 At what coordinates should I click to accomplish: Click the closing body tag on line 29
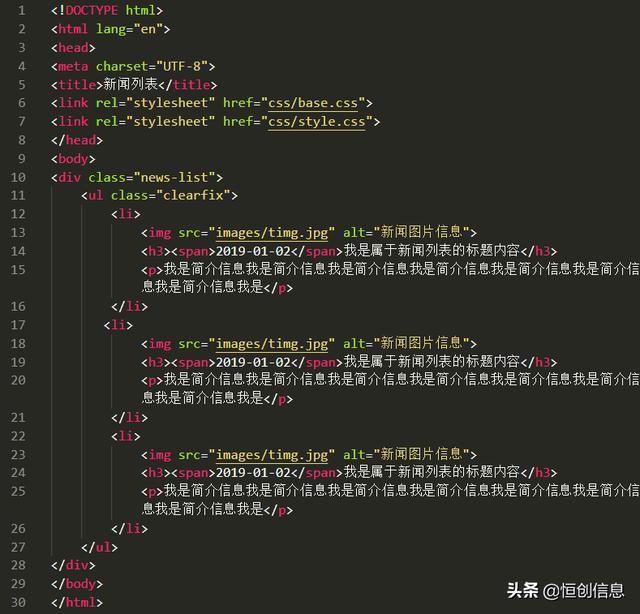77,584
